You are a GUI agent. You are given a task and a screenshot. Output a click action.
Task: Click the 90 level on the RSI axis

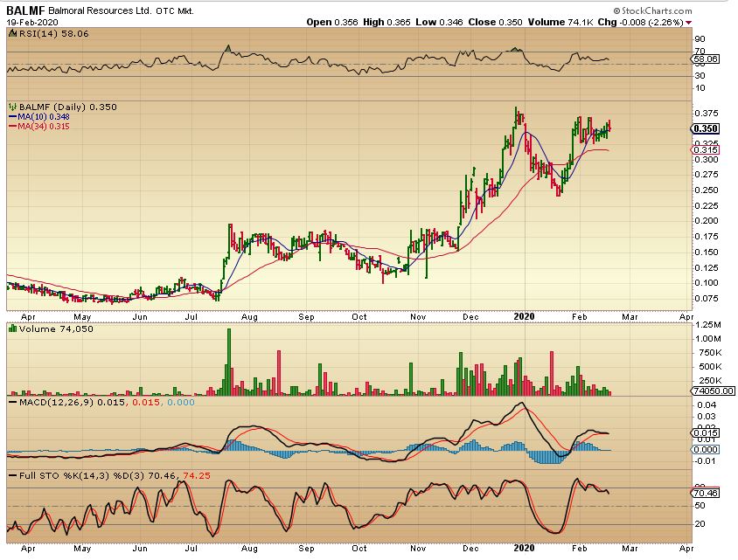[x=700, y=39]
